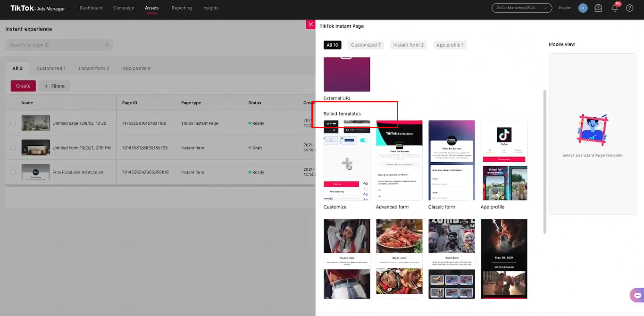This screenshot has height=316, width=644.
Task: Click the blue user avatar icon
Action: [583, 8]
